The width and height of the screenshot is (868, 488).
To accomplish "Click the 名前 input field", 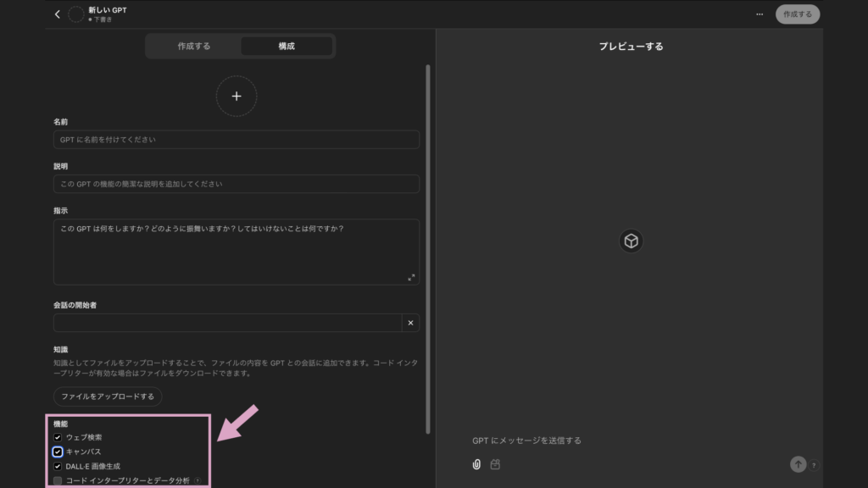I will [x=236, y=140].
